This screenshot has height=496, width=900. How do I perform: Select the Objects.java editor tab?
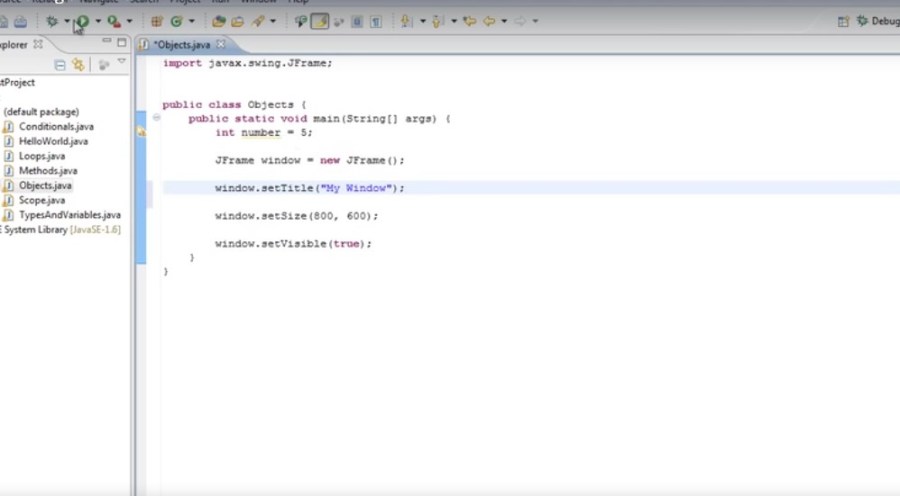[x=181, y=45]
